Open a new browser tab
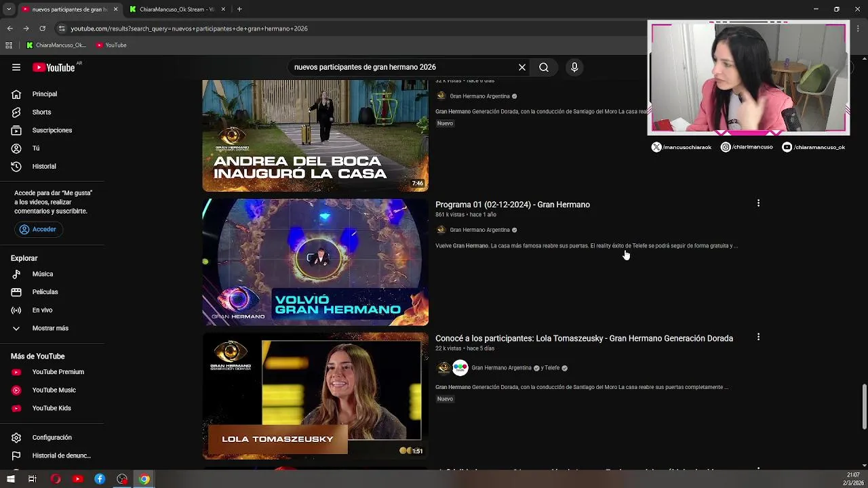The height and width of the screenshot is (488, 868). pyautogui.click(x=239, y=9)
